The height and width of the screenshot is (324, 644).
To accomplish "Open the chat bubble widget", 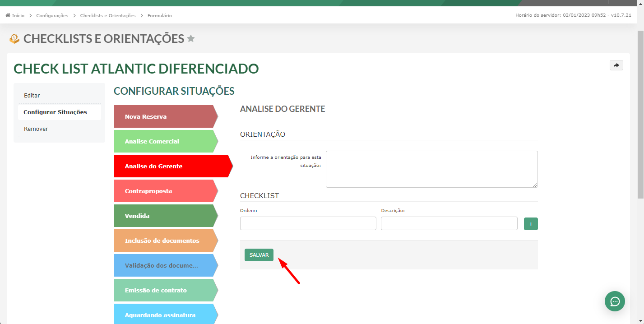I will pos(615,301).
